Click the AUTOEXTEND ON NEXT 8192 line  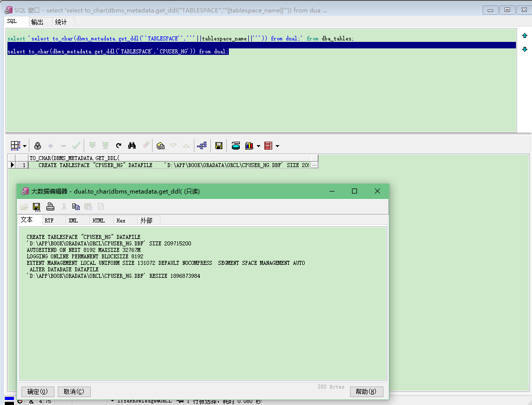click(83, 250)
